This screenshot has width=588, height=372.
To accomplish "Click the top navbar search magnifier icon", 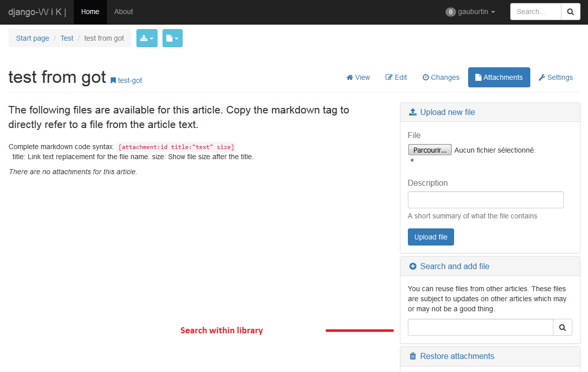I will click(570, 12).
